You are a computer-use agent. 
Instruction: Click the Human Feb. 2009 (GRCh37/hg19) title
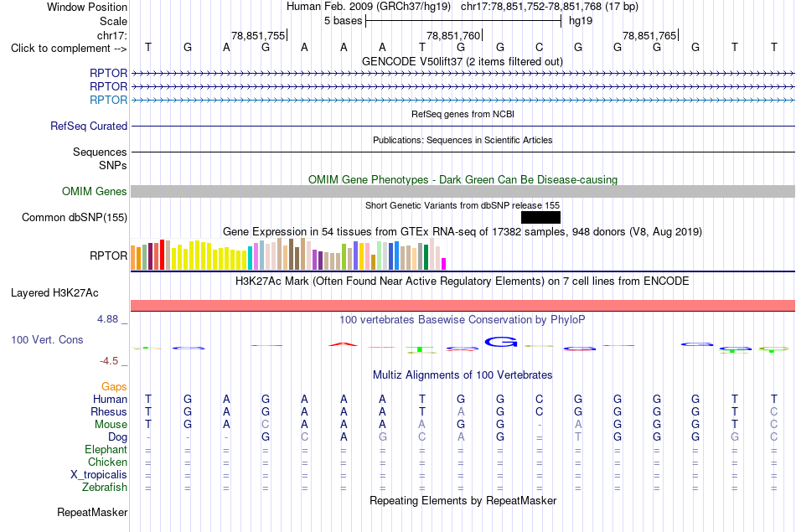tap(369, 7)
